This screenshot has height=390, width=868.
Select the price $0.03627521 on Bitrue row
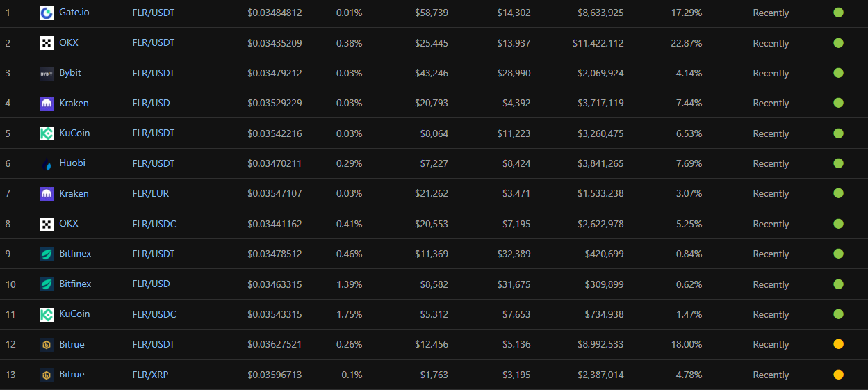[x=275, y=344]
